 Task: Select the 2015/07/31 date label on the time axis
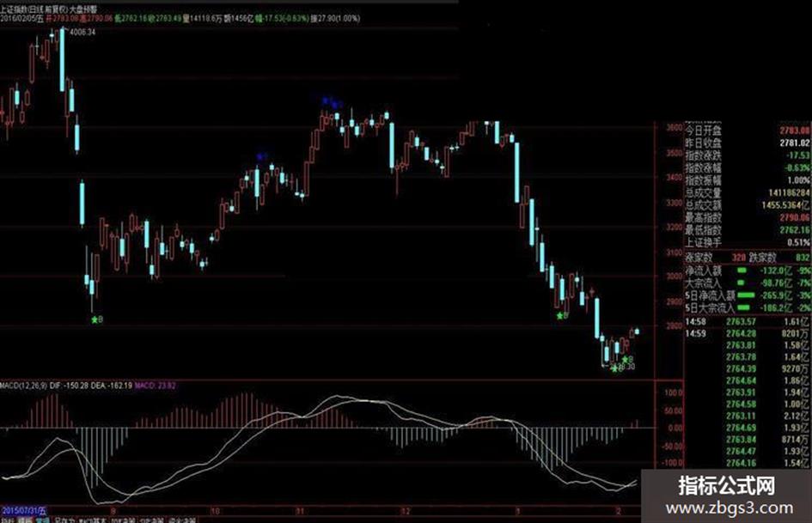(24, 511)
